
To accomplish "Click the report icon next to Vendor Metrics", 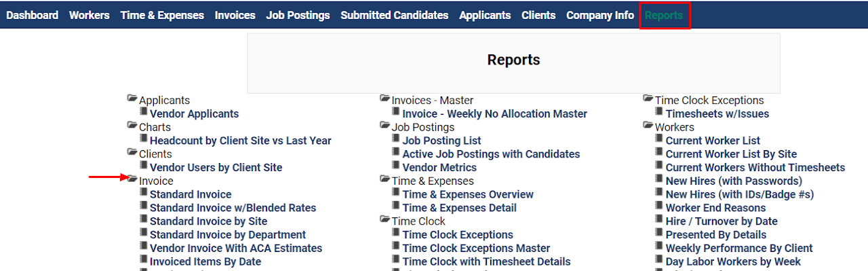I will click(x=396, y=166).
